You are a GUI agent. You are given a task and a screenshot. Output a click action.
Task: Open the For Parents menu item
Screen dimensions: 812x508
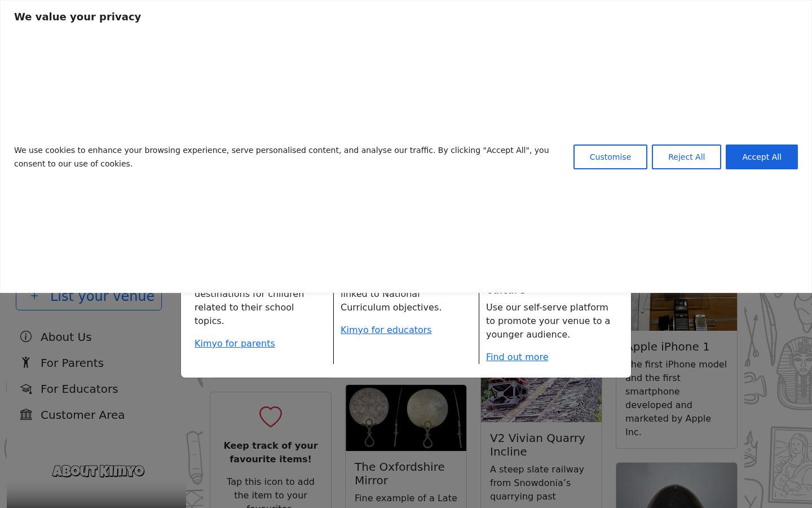point(72,363)
